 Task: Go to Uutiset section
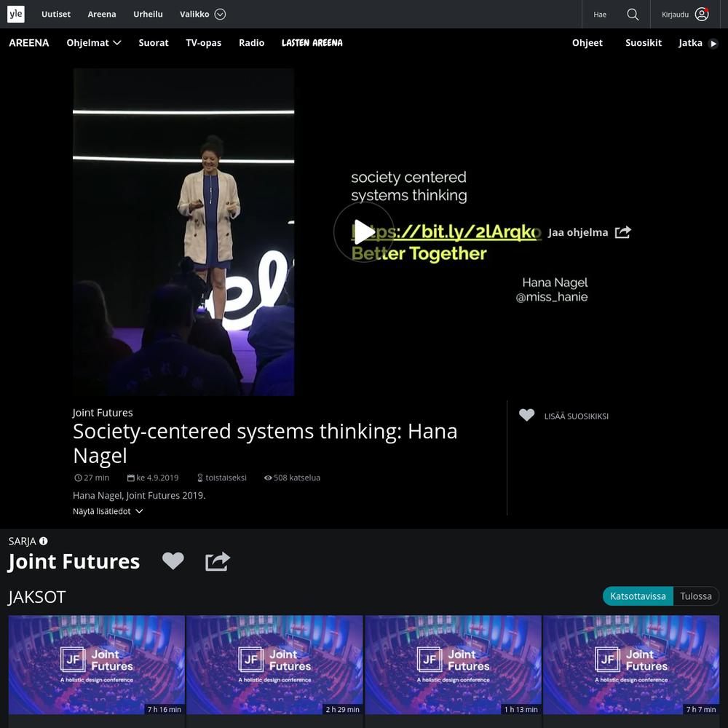[56, 15]
